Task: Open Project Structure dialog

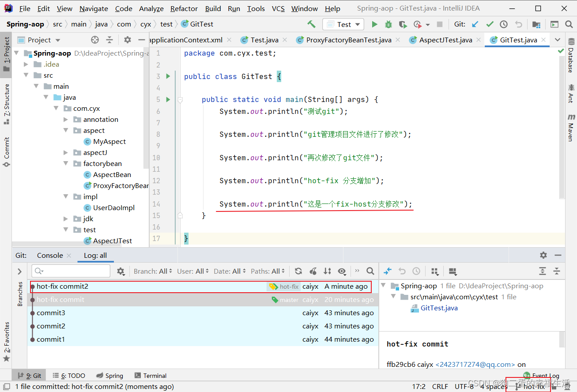Action: click(536, 24)
